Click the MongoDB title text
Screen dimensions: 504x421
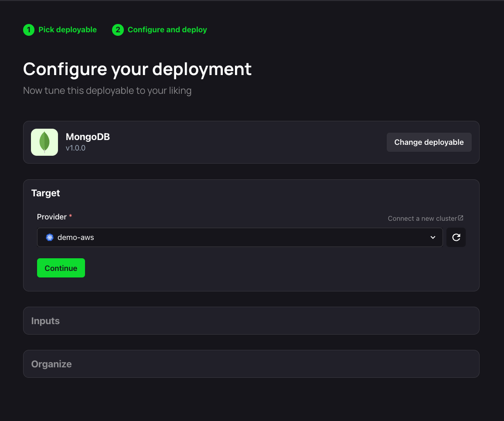(x=88, y=137)
